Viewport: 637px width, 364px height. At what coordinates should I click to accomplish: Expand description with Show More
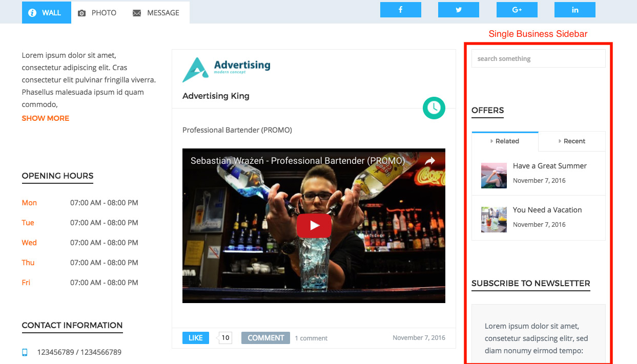(x=45, y=118)
